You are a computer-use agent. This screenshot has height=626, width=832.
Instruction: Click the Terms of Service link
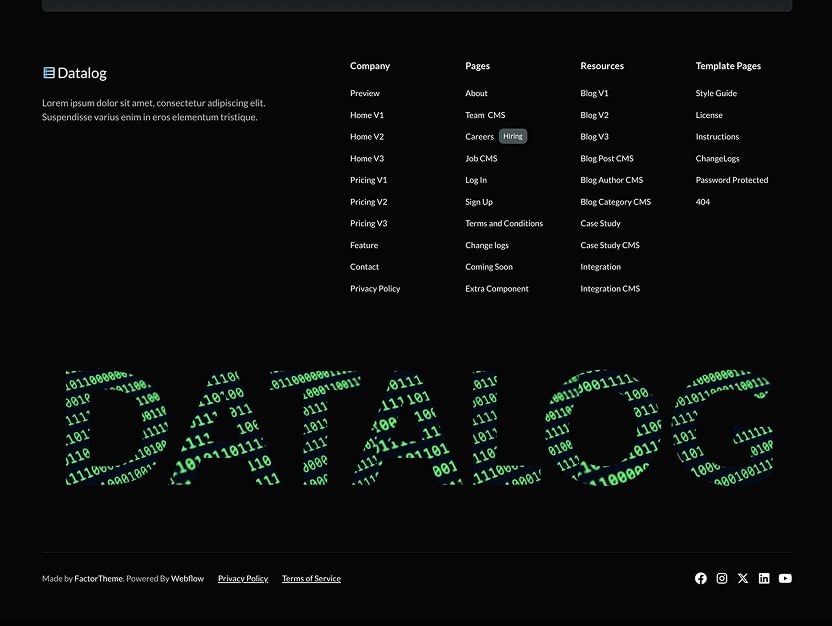coord(310,578)
